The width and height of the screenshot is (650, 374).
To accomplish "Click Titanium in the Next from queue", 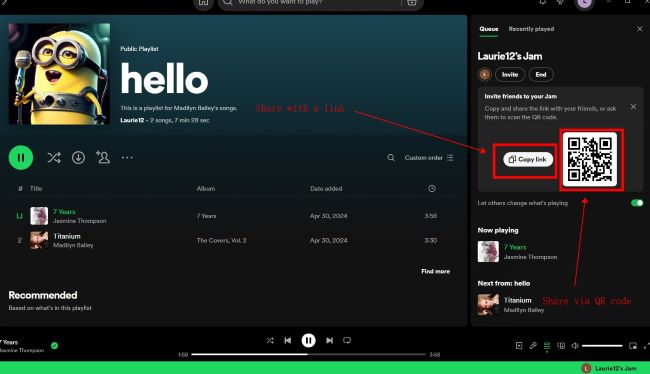I will tap(517, 300).
